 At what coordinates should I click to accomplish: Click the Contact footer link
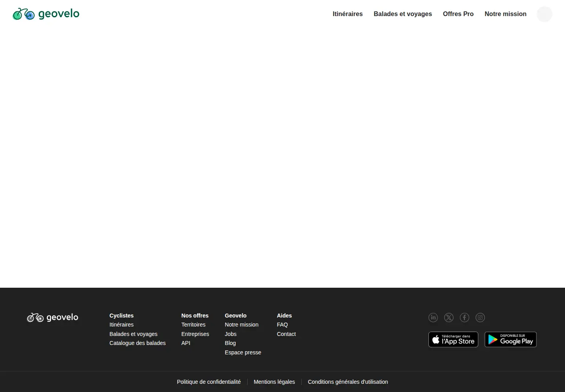click(286, 334)
